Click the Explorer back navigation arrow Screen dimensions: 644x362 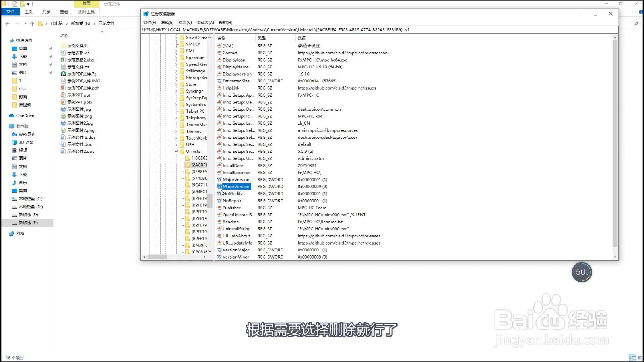8,24
